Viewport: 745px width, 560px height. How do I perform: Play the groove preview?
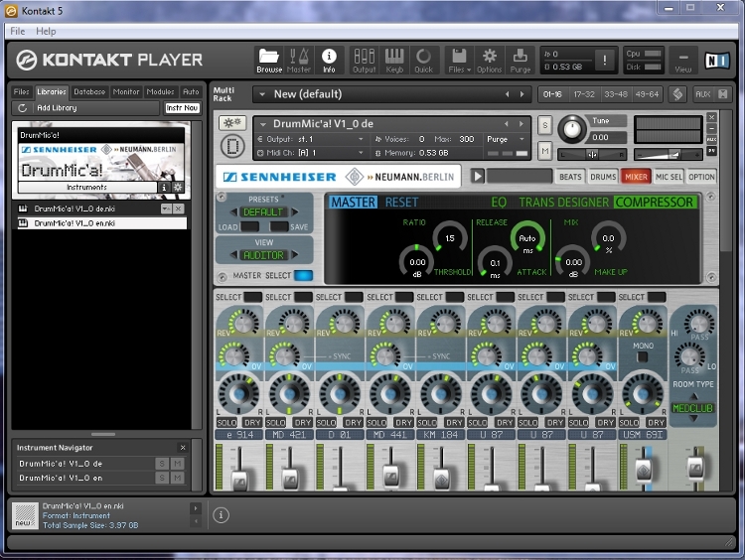478,176
